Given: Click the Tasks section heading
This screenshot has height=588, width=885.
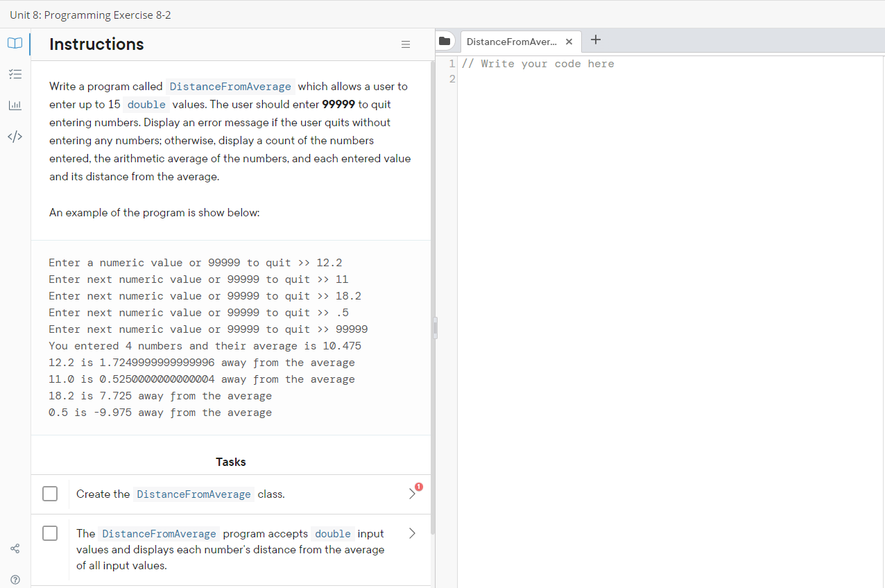Looking at the screenshot, I should [x=230, y=461].
